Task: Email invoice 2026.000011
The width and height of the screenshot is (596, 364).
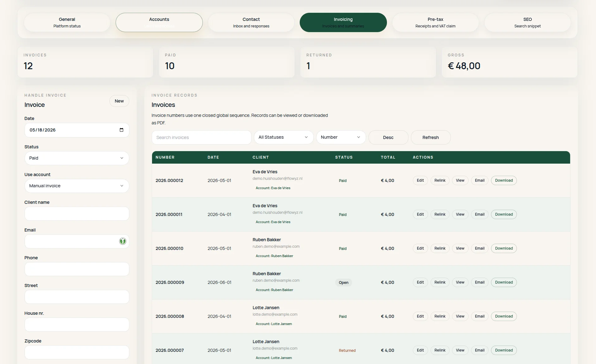Action: tap(479, 214)
